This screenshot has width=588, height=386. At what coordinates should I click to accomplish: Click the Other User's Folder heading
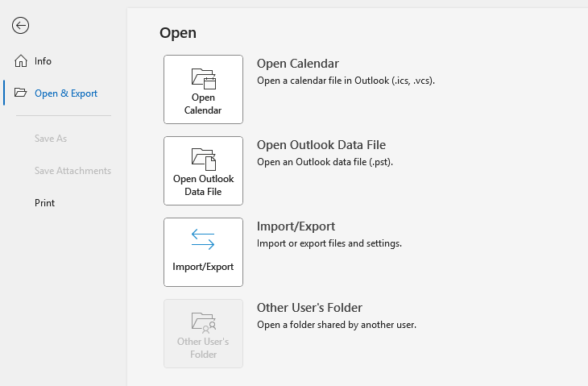coord(309,308)
